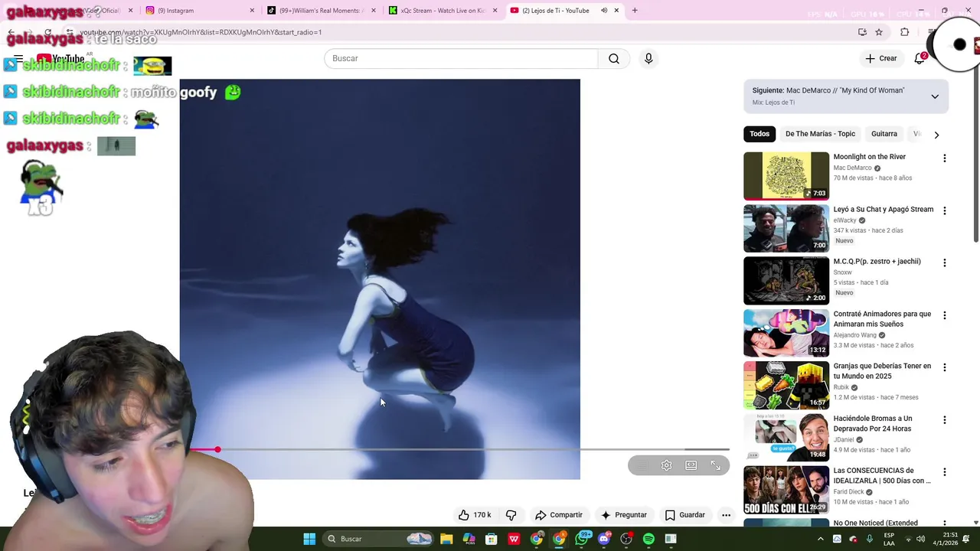The image size is (980, 551).
Task: Open browser extensions puzzle icon
Action: (x=904, y=32)
